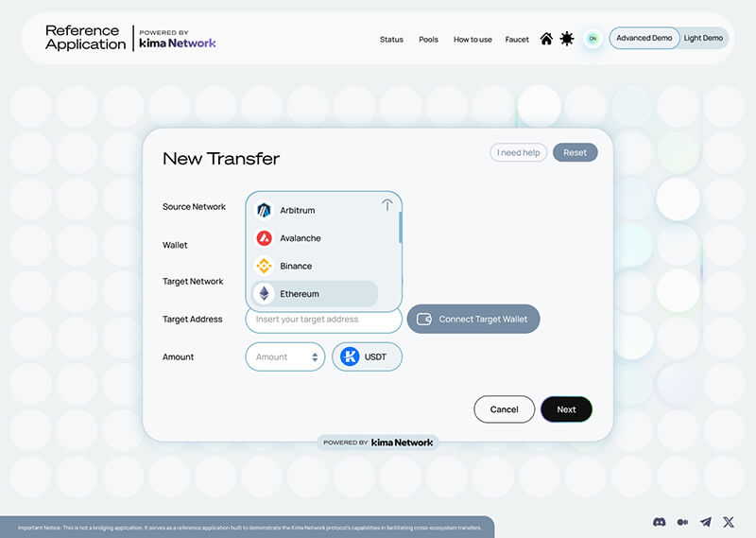
Task: Focus the Amount input field
Action: 285,357
